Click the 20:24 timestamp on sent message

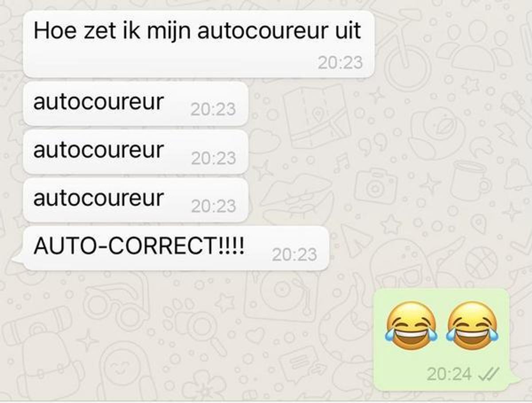tap(449, 375)
